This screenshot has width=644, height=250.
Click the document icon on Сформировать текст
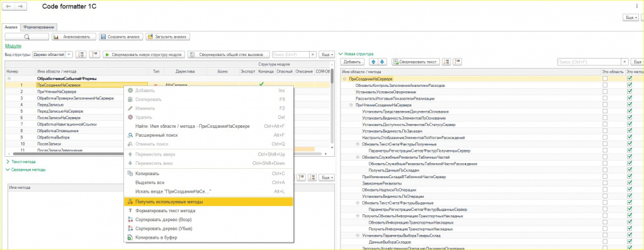397,62
